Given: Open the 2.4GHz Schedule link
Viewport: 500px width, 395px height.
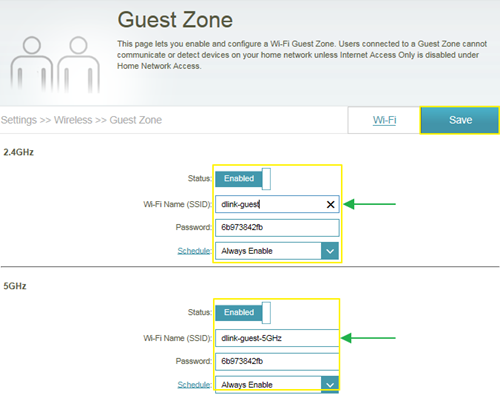Looking at the screenshot, I should [x=194, y=251].
